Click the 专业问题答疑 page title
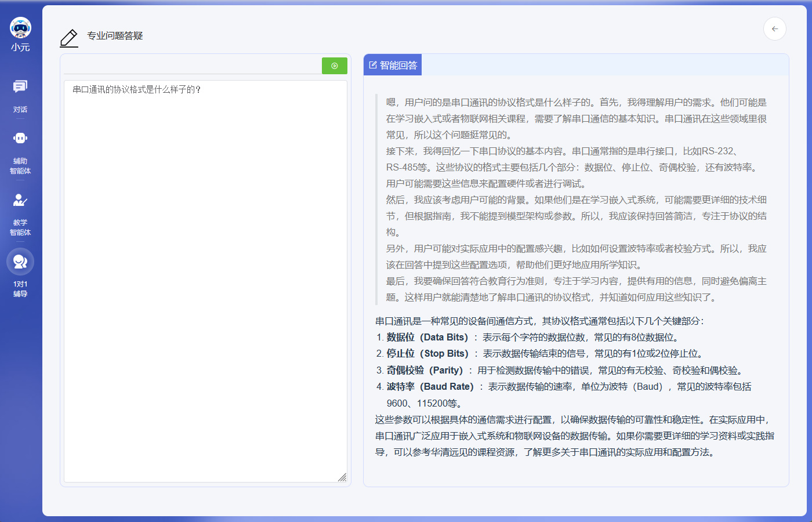This screenshot has width=812, height=522. [115, 36]
